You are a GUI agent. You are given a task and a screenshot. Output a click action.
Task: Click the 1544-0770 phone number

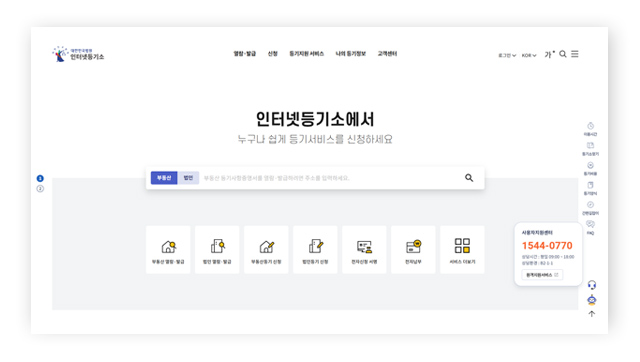[547, 246]
